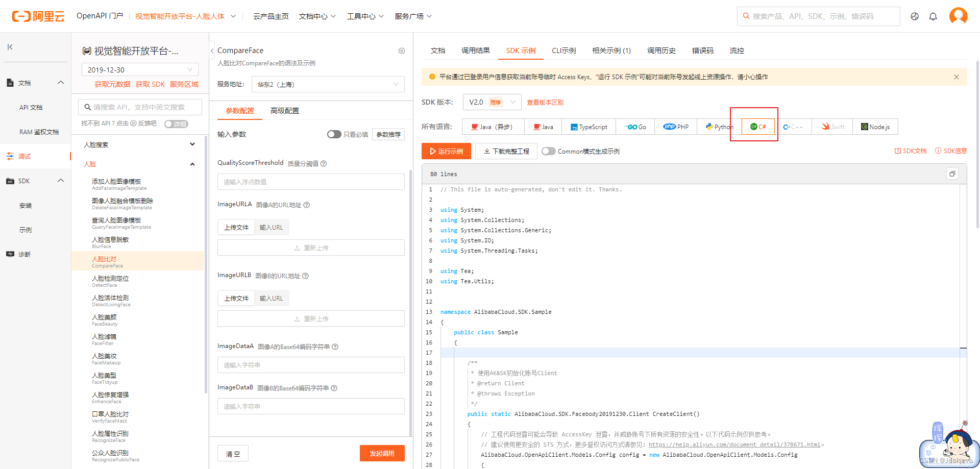
Task: Click the 运行示例 button
Action: pos(447,151)
